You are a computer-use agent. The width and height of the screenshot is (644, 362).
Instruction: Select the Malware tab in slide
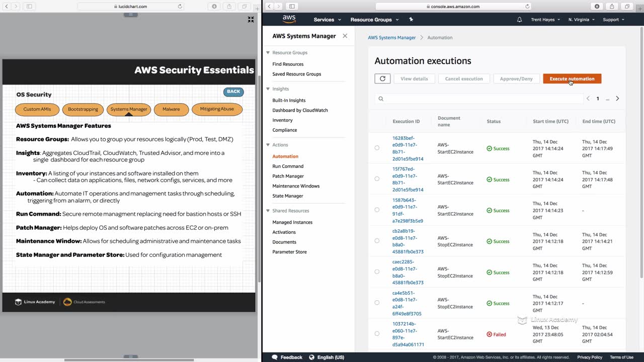click(x=171, y=109)
